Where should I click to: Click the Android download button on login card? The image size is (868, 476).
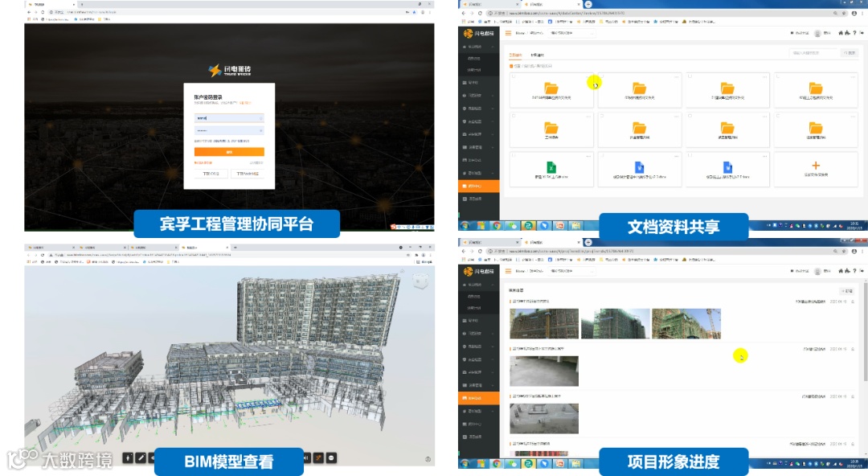tap(248, 174)
